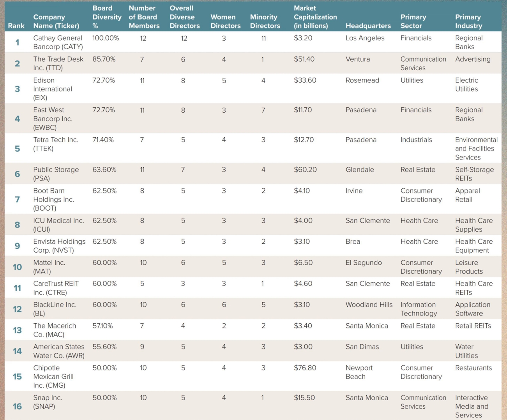Select the Primary Industry column header
Viewport: 507px width, 420px height.
468,21
